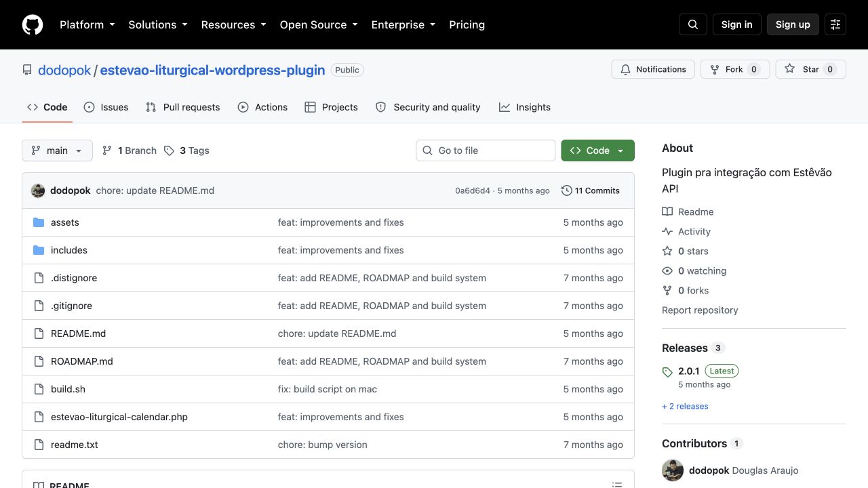Click the assets folder icon
The height and width of the screenshot is (488, 868).
[39, 222]
